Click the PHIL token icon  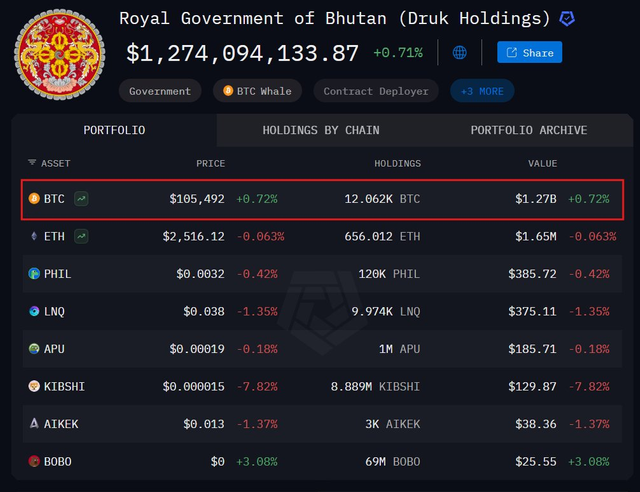point(34,274)
